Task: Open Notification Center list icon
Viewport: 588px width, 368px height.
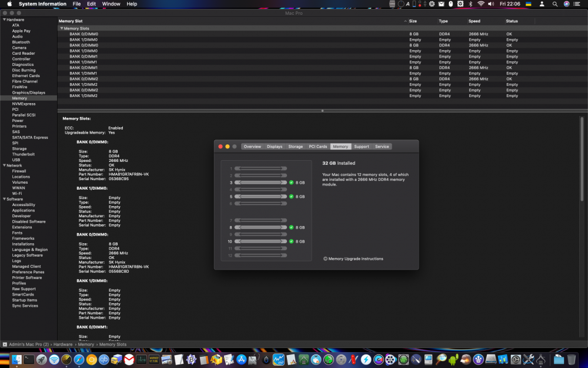Action: pos(577,4)
